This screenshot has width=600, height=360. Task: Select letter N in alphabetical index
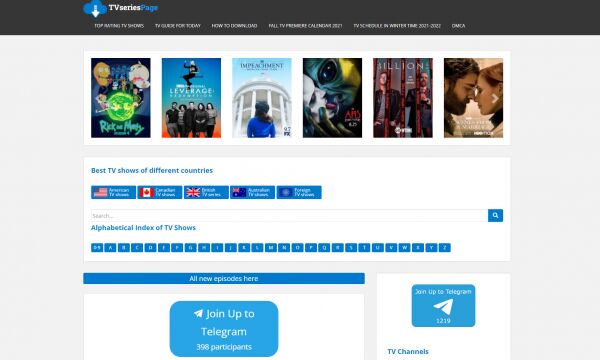coord(284,248)
